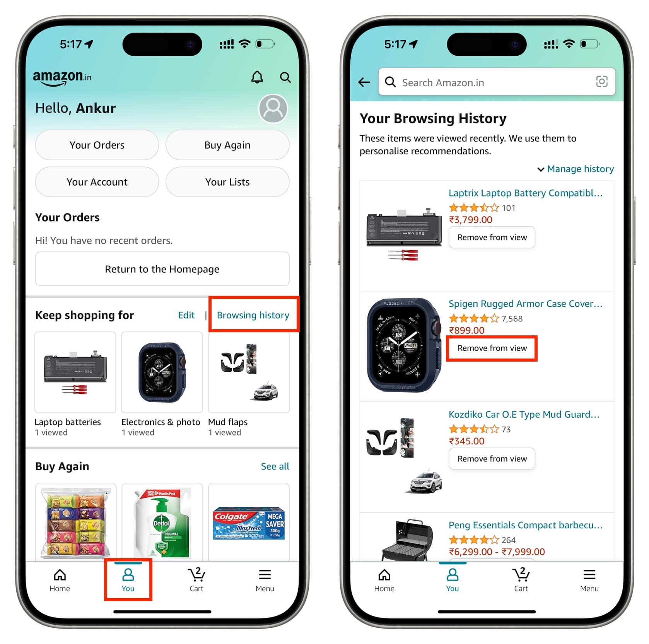Open Menu tab on the left phone

coord(265,579)
